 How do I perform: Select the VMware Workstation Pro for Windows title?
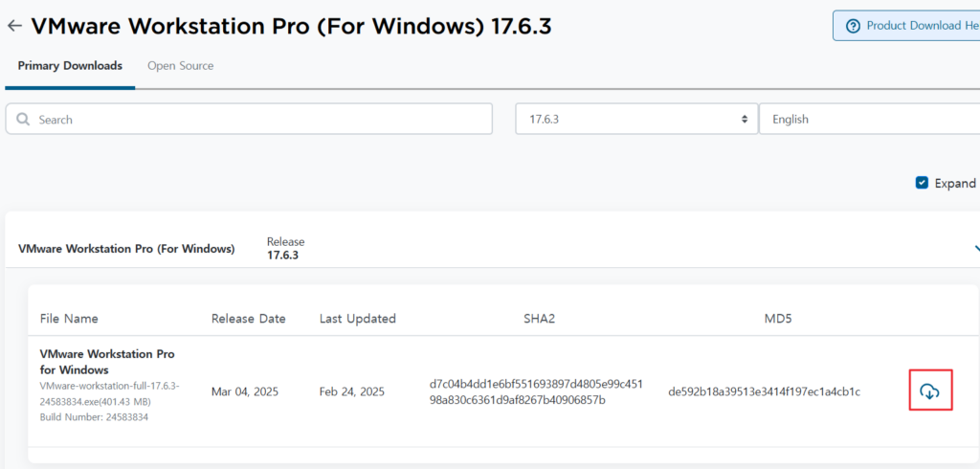107,362
